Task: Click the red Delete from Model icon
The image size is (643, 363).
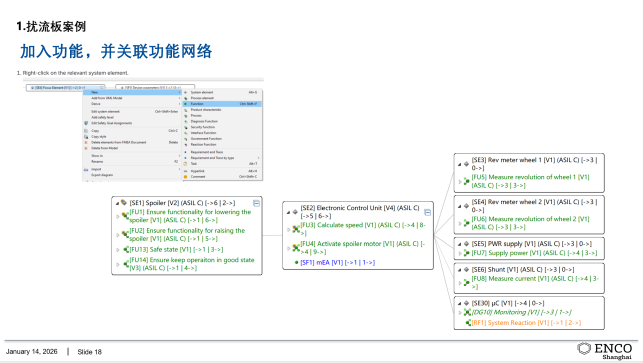Action: (86, 148)
